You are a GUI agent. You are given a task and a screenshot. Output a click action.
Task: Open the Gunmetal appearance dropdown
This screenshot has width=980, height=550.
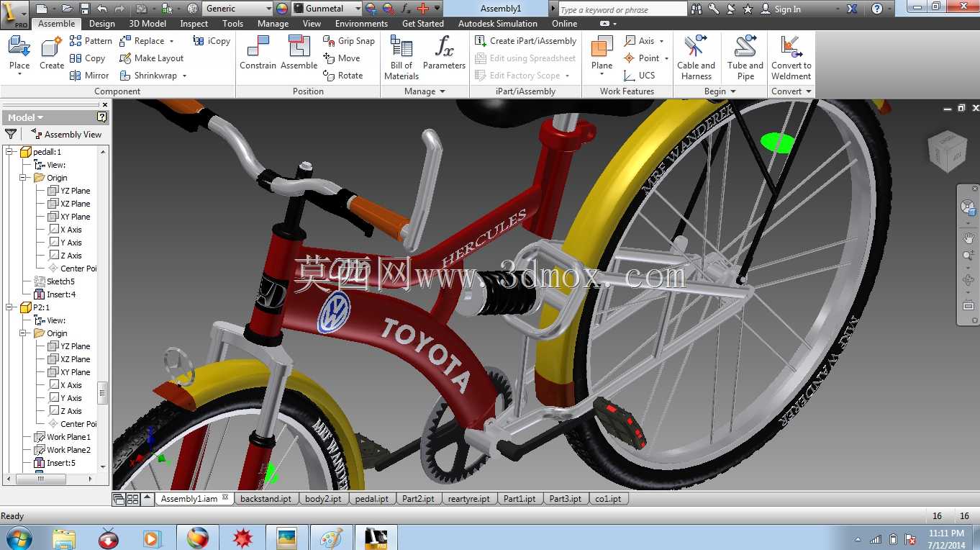coord(327,9)
